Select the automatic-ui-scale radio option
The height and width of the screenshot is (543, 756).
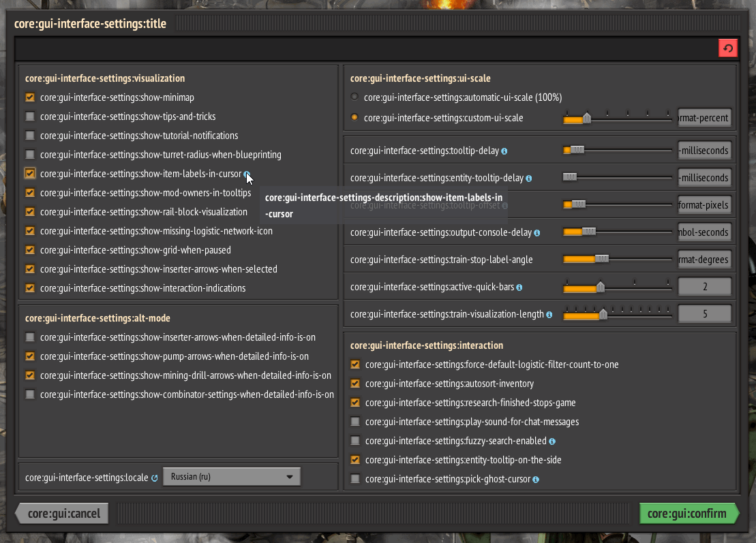coord(354,97)
